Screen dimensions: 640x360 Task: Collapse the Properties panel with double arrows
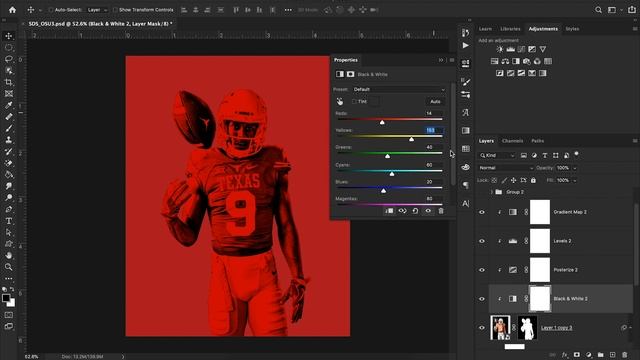(441, 60)
